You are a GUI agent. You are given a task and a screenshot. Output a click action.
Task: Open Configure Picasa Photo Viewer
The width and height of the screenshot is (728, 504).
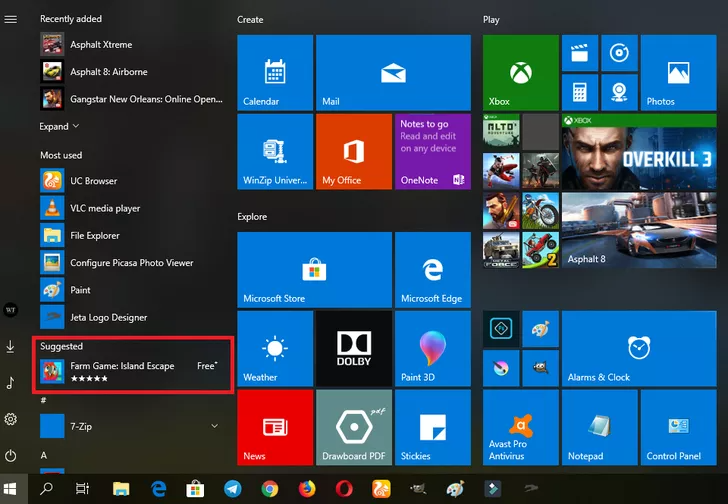132,263
